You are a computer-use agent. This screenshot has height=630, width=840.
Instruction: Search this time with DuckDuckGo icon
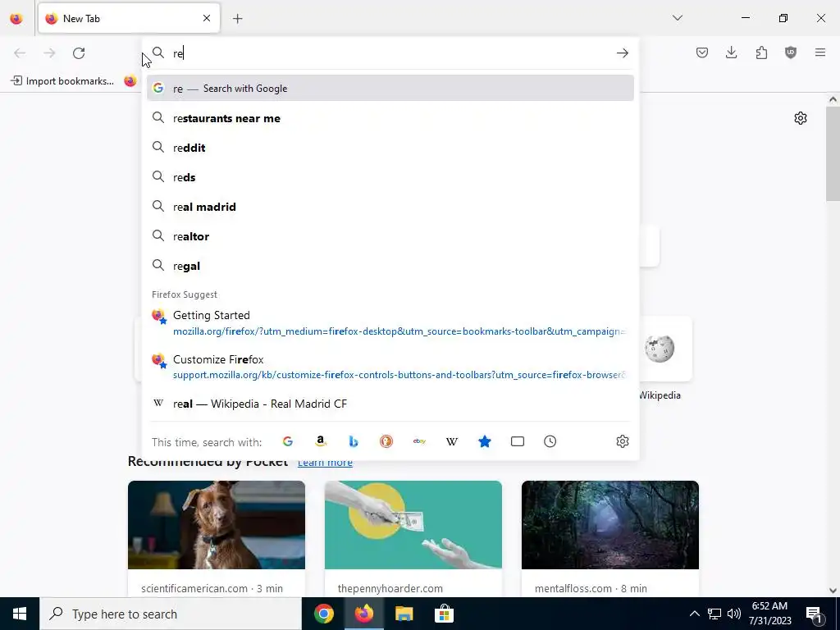(386, 441)
